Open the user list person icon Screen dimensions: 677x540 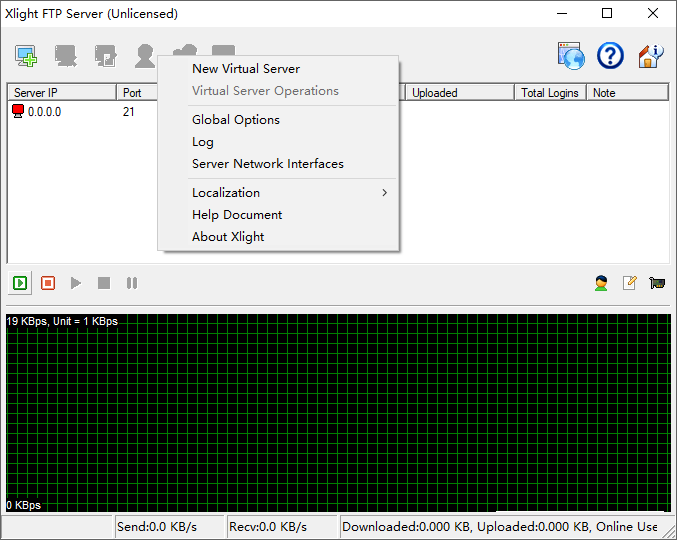click(601, 283)
